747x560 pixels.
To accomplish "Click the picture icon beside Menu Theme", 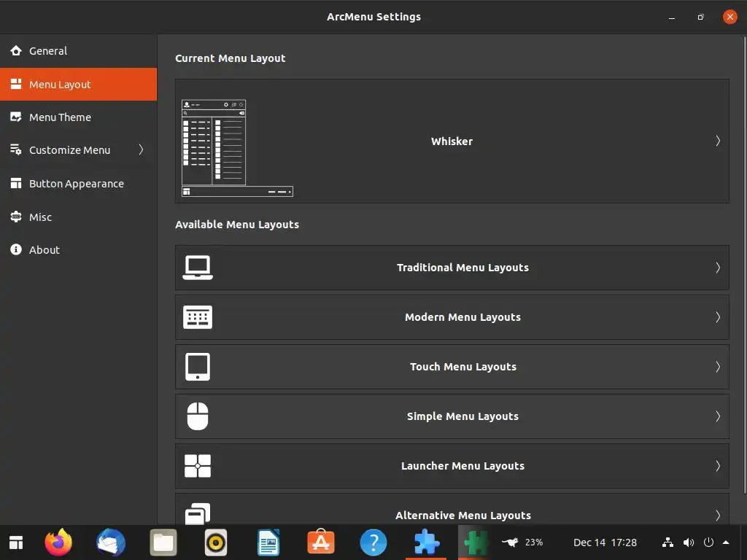I will click(x=16, y=117).
